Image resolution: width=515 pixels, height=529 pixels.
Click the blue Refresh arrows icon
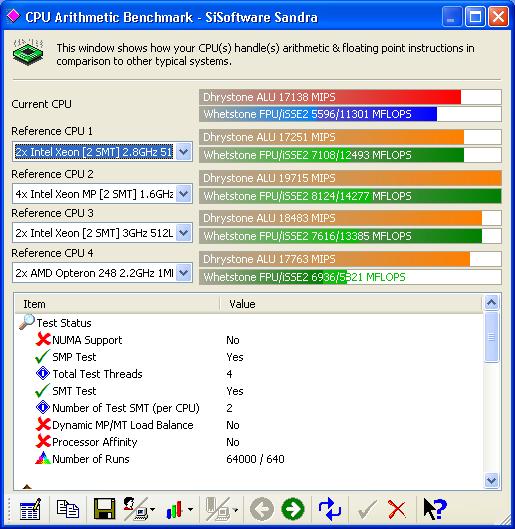point(330,509)
